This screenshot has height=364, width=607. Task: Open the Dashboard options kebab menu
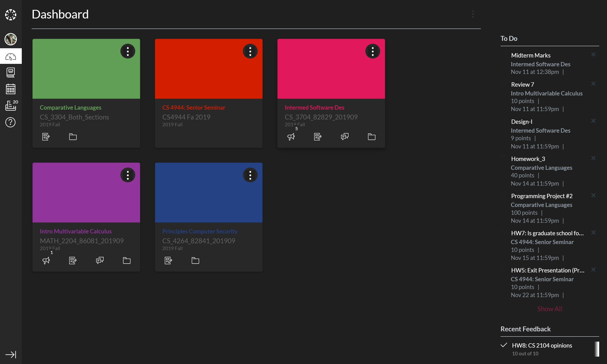coord(473,14)
